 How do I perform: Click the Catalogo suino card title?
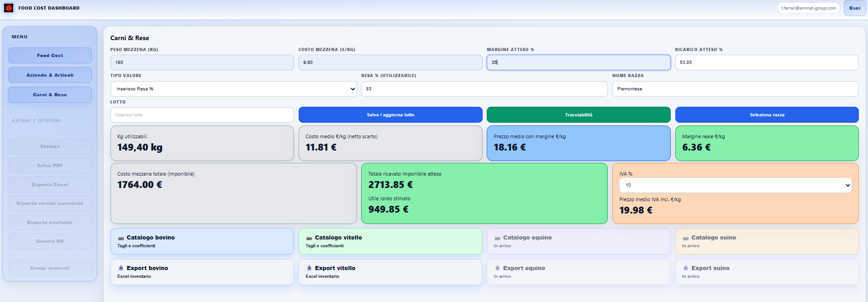point(714,238)
